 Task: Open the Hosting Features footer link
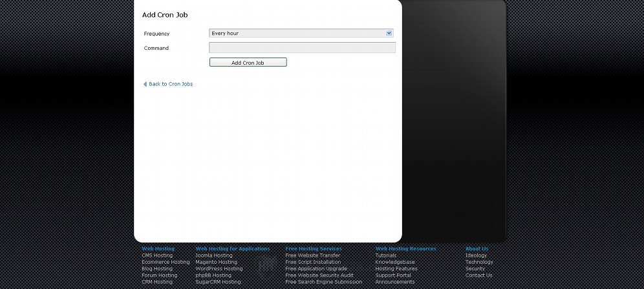pyautogui.click(x=396, y=268)
